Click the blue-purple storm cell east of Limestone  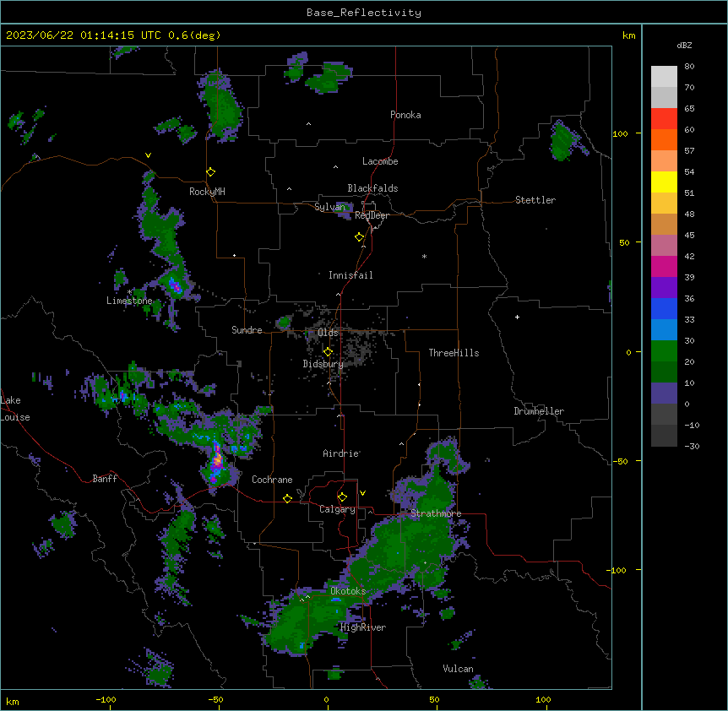point(175,285)
